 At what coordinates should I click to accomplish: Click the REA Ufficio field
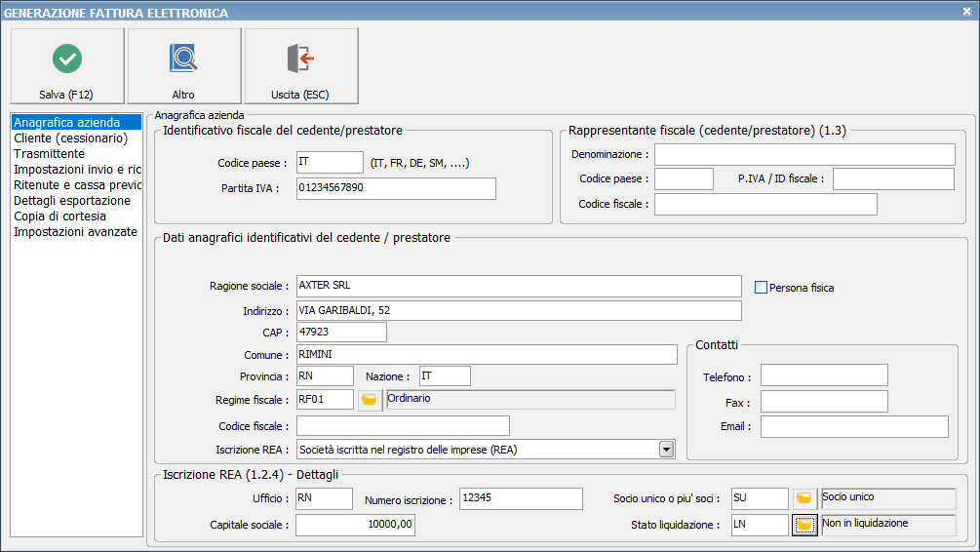(x=324, y=498)
